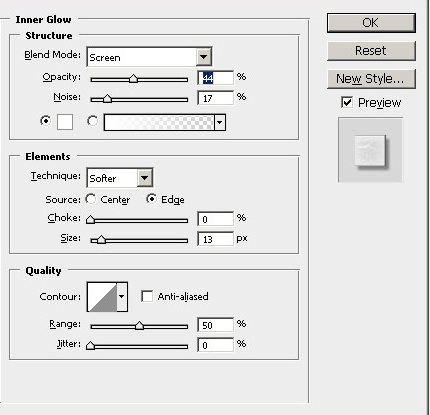
Task: Click the Opacity value field
Action: click(x=215, y=79)
